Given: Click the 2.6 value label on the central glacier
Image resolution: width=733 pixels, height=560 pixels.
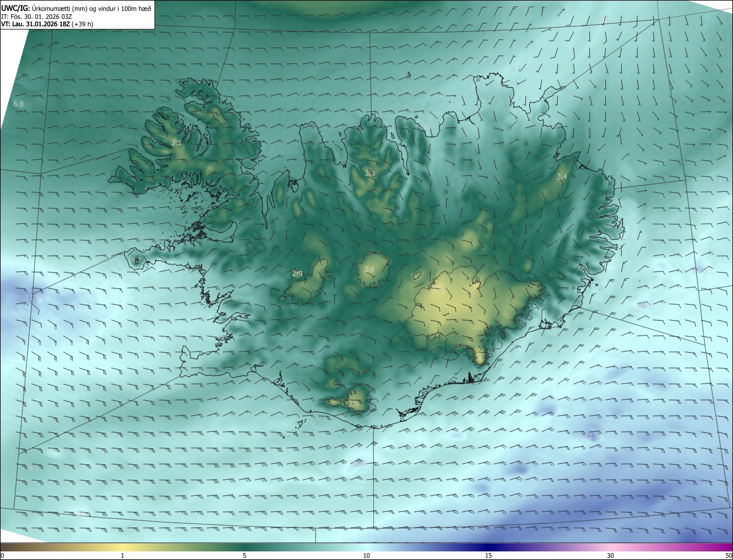Looking at the screenshot, I should pyautogui.click(x=369, y=270).
